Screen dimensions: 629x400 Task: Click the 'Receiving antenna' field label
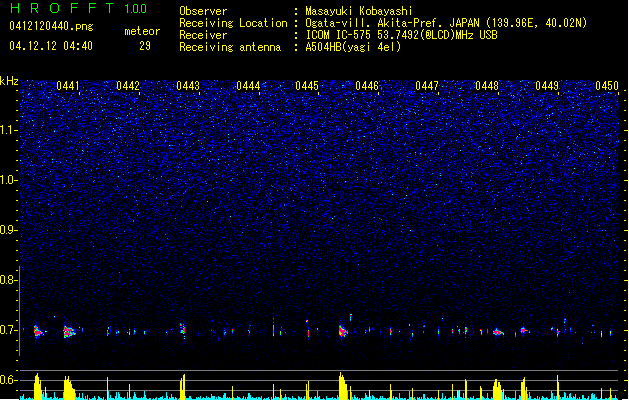[230, 47]
